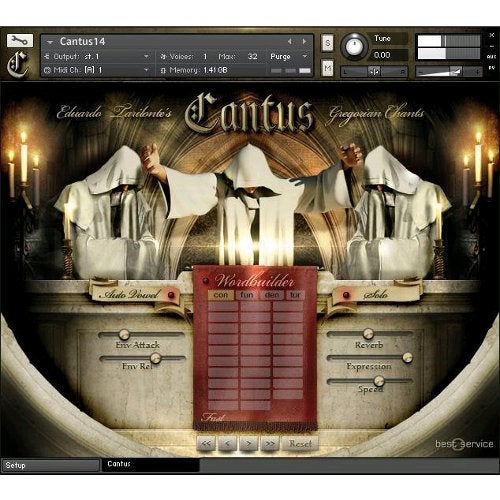Image resolution: width=500 pixels, height=500 pixels.
Task: Click the Env Rel slider knob
Action: click(x=155, y=358)
